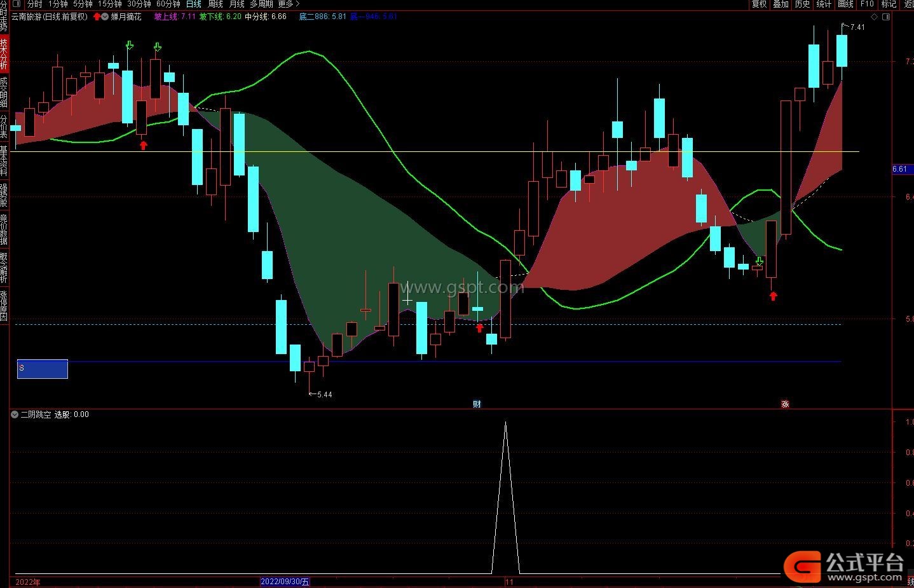
Task: Click the 复权 button
Action: tap(759, 4)
